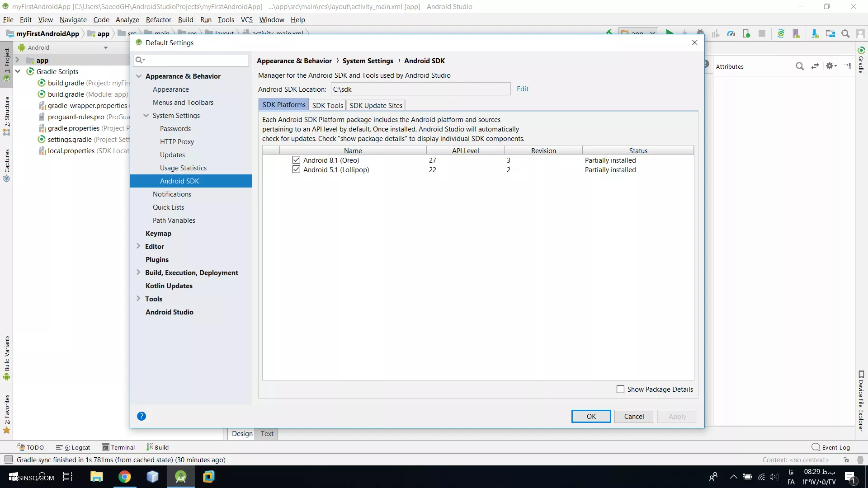This screenshot has width=868, height=488.
Task: Open the Gradle side tool window
Action: click(x=861, y=60)
